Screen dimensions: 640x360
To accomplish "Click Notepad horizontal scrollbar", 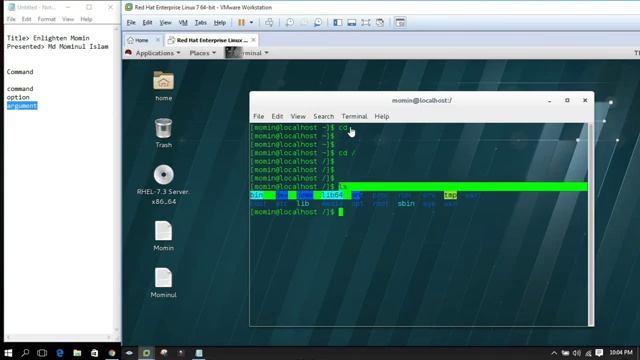I will click(59, 338).
